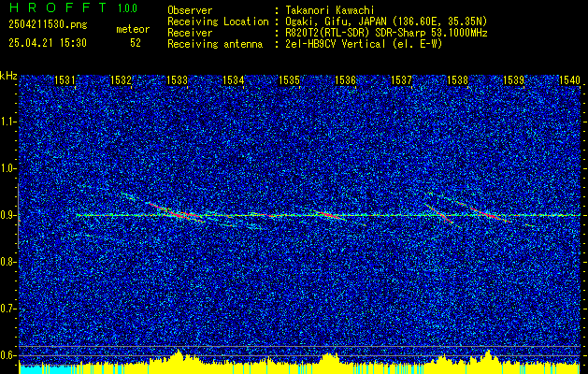Click frequency axis label 1.0

pos(7,168)
